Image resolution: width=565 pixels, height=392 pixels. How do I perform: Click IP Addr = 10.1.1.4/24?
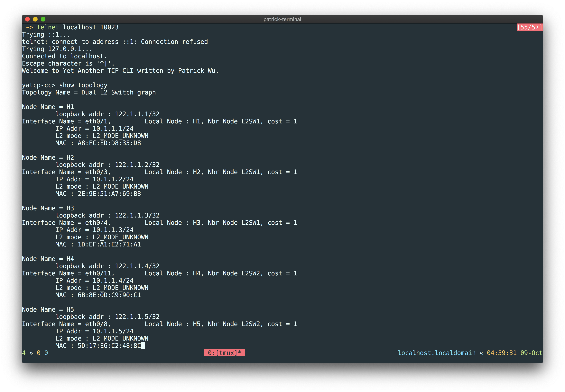point(94,281)
